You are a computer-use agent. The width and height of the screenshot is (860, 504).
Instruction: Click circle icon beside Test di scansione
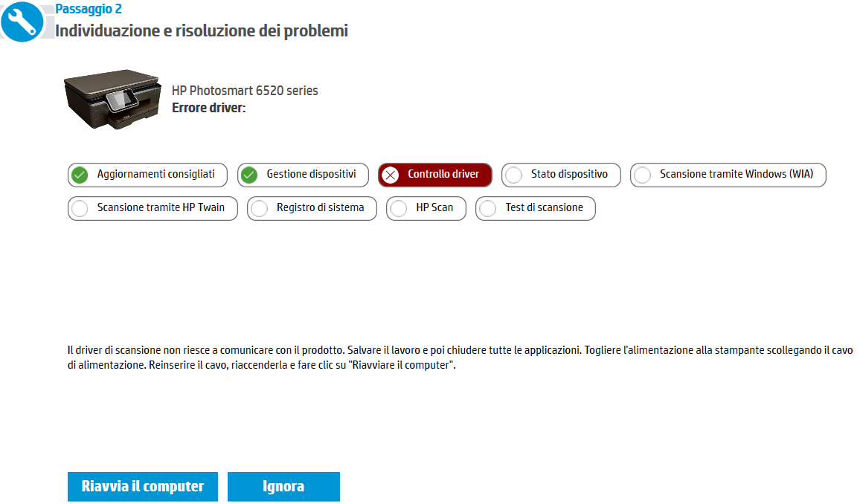488,209
